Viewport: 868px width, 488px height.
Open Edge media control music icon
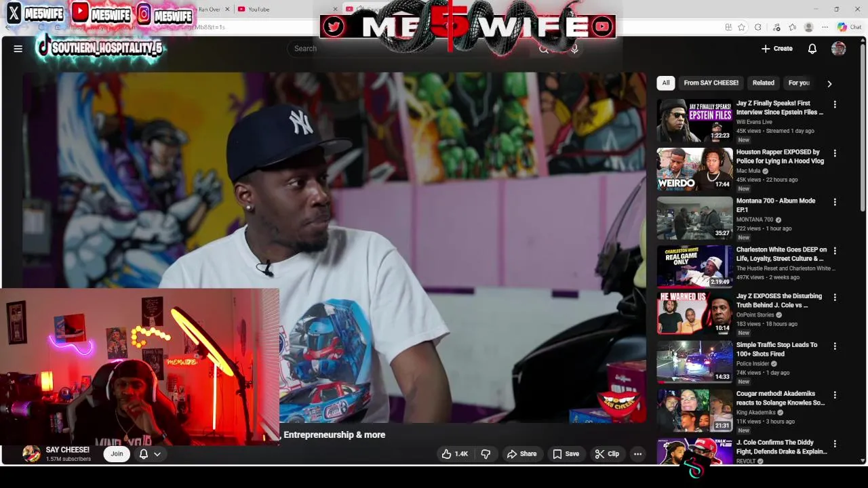[776, 27]
